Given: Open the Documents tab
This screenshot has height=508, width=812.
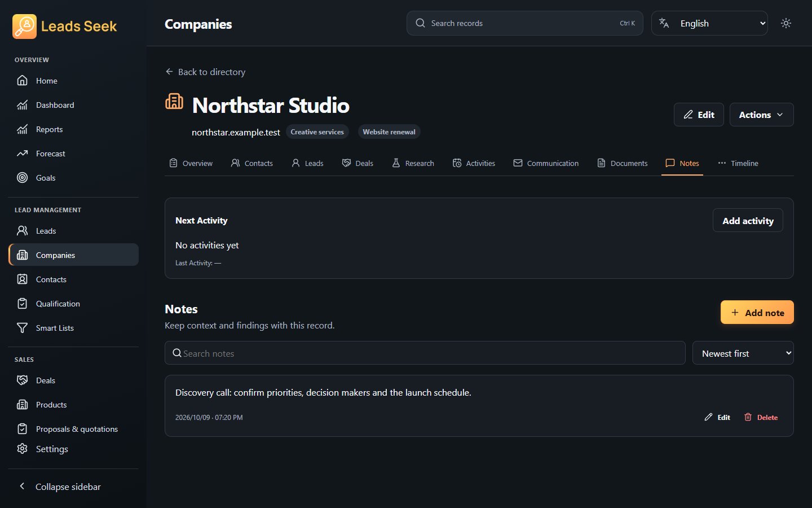Looking at the screenshot, I should [623, 163].
